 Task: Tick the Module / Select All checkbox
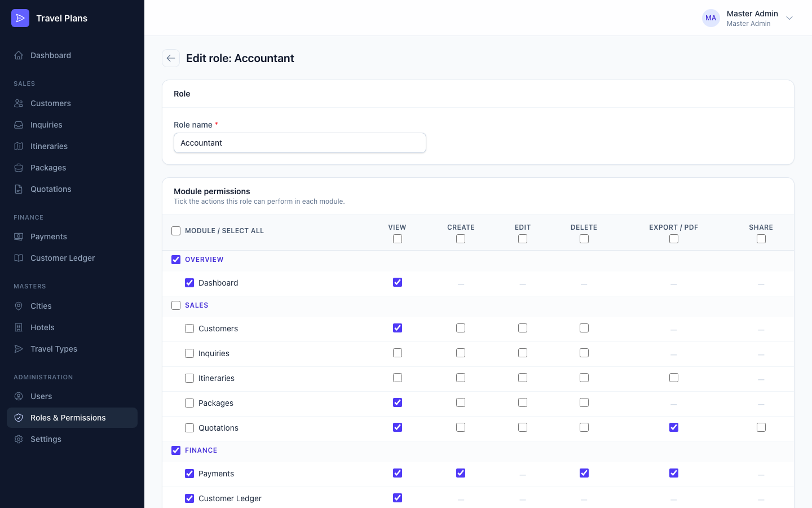point(176,231)
